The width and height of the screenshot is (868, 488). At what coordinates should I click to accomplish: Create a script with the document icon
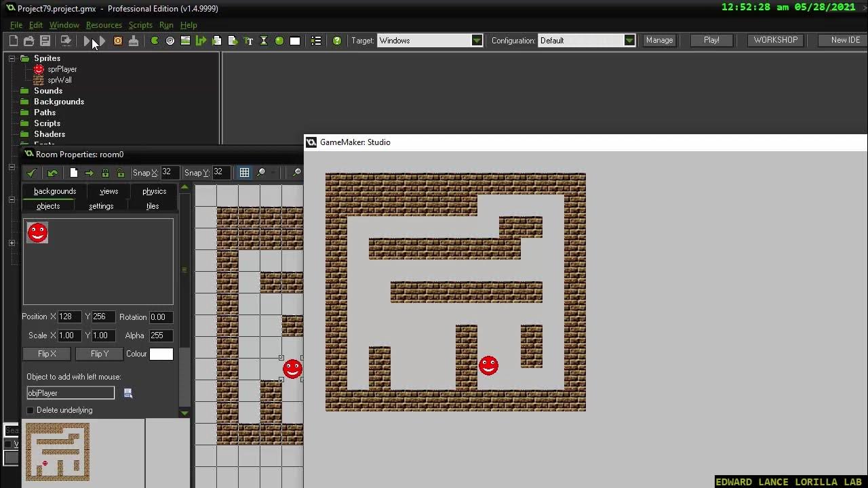pyautogui.click(x=217, y=41)
